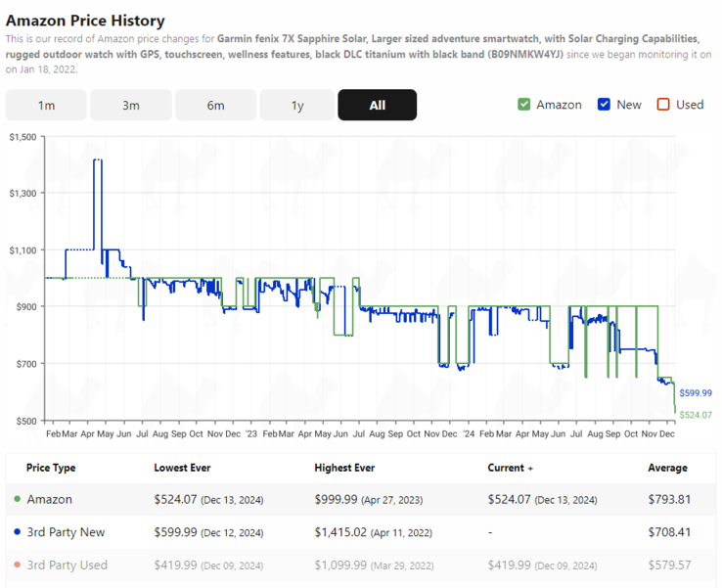Select the All time range tab

(x=377, y=105)
